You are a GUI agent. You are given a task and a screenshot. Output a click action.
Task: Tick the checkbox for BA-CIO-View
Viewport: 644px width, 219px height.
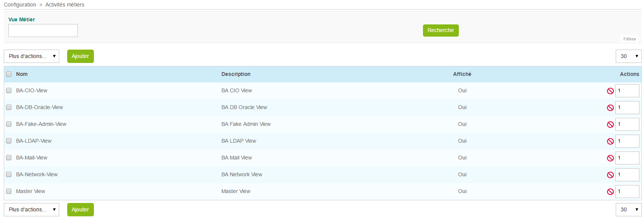point(9,90)
